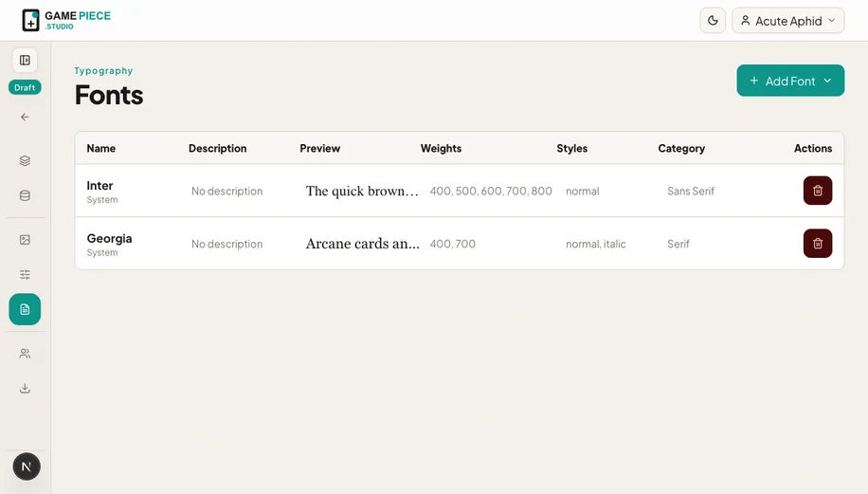This screenshot has height=494, width=868.
Task: Open the image assets icon in sidebar
Action: (x=25, y=240)
